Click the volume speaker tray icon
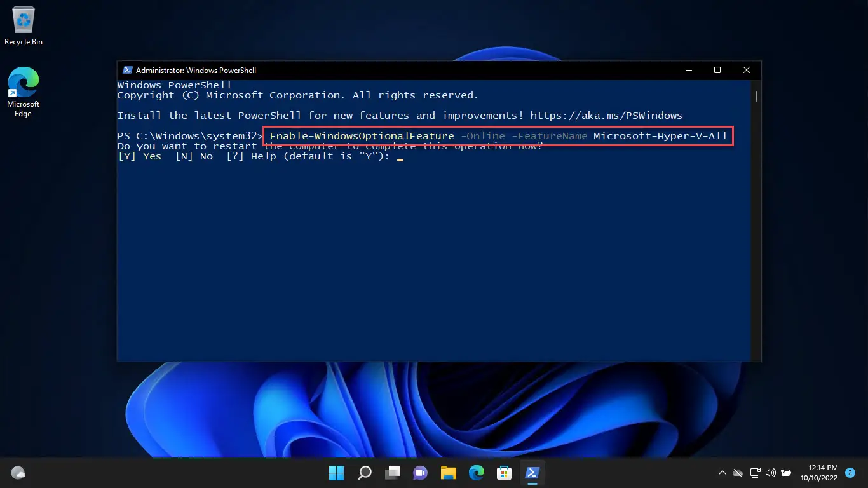The height and width of the screenshot is (488, 868). pos(771,473)
